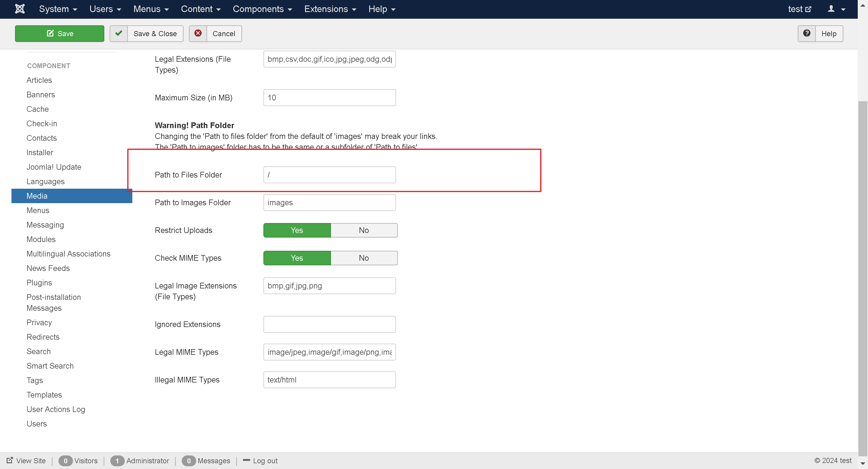This screenshot has width=868, height=469.
Task: Set Restrict Uploads to Yes
Action: click(x=297, y=230)
